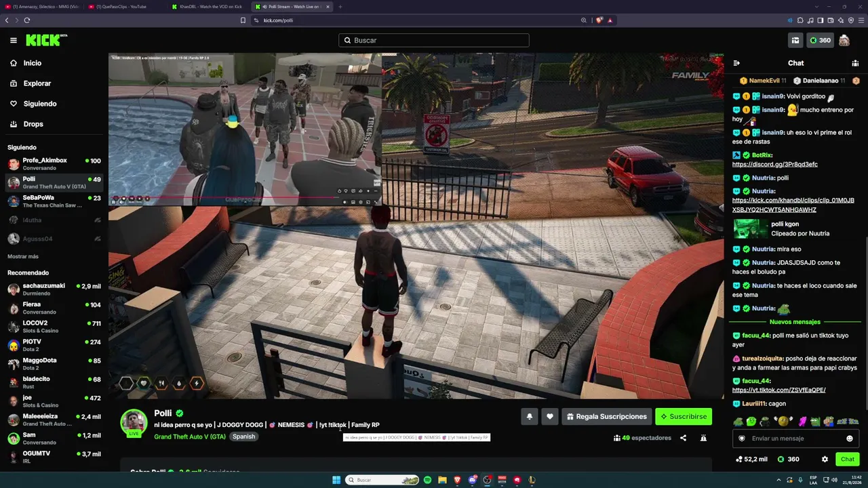The height and width of the screenshot is (488, 868).
Task: Switch to the Amenazzy YouTube tab
Action: 42,7
